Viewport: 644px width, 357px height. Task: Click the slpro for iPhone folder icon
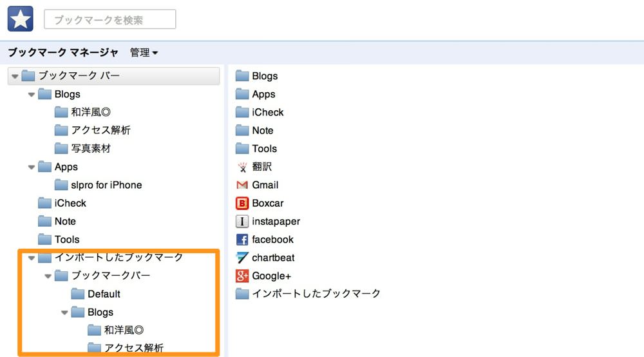point(61,185)
